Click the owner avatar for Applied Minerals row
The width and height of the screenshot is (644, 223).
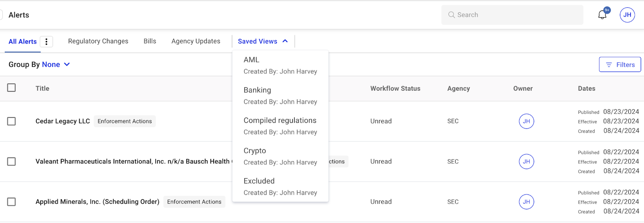526,202
